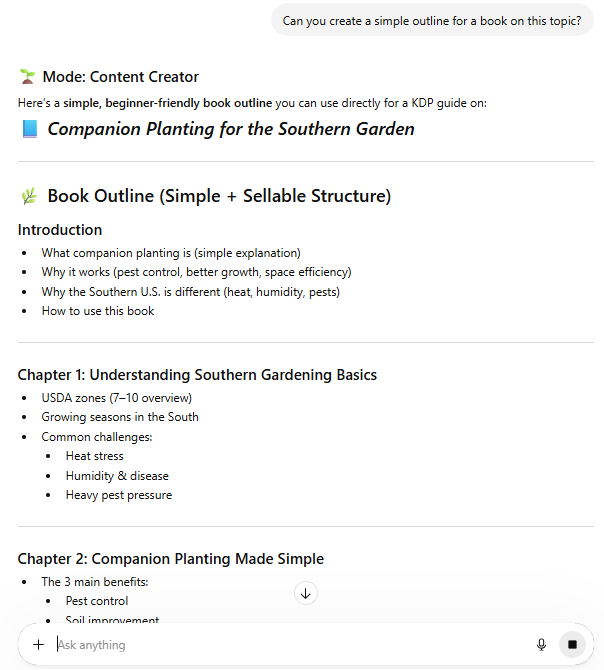Image resolution: width=604 pixels, height=670 pixels.
Task: Click the user message bubble about book outline
Action: coord(432,20)
